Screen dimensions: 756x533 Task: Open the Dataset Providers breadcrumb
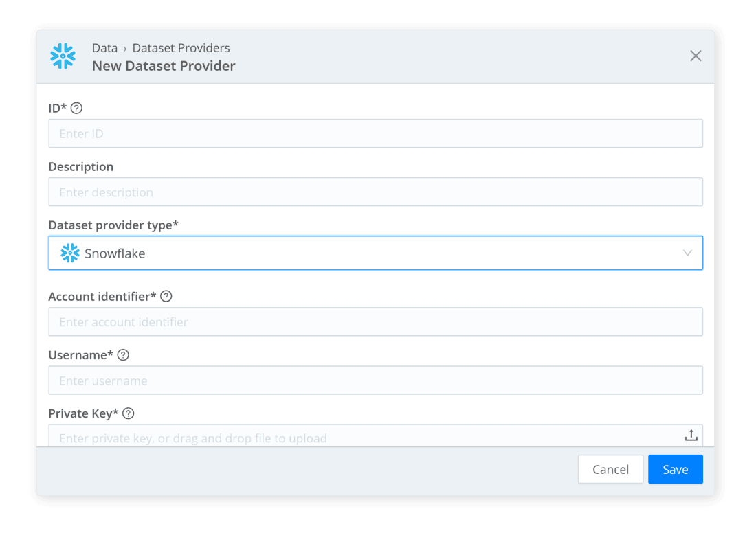point(181,47)
